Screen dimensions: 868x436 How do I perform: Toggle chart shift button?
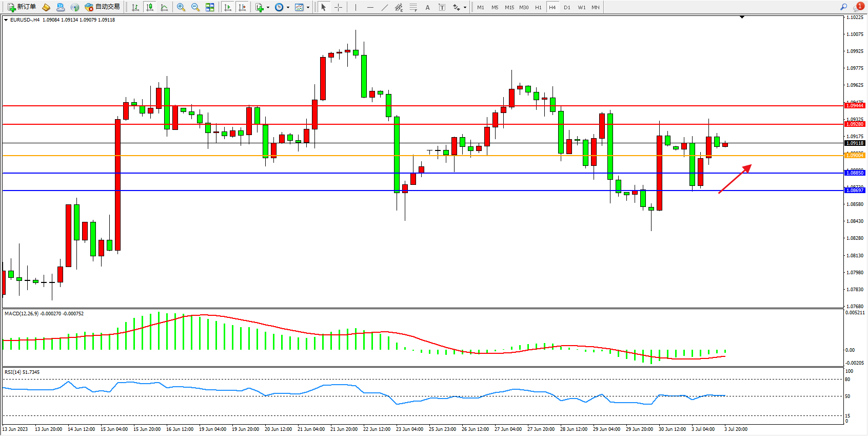[242, 7]
